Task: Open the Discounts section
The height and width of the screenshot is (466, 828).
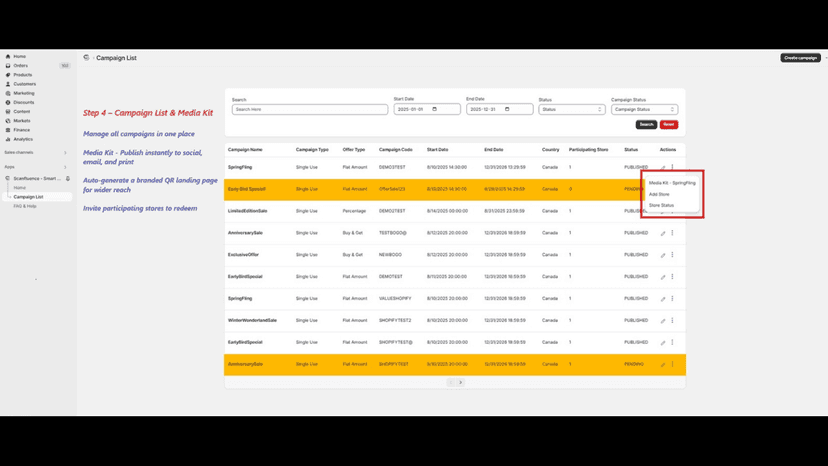Action: coord(24,102)
